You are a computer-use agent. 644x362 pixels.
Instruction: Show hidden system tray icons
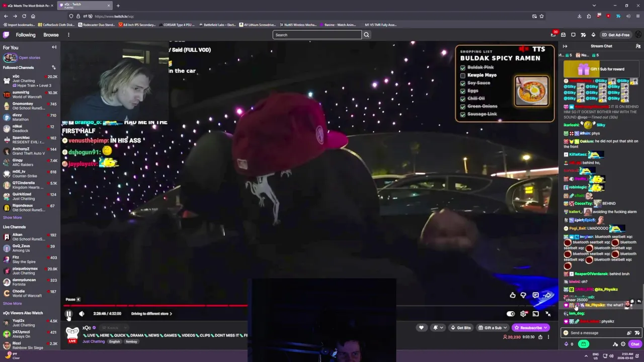pyautogui.click(x=586, y=355)
